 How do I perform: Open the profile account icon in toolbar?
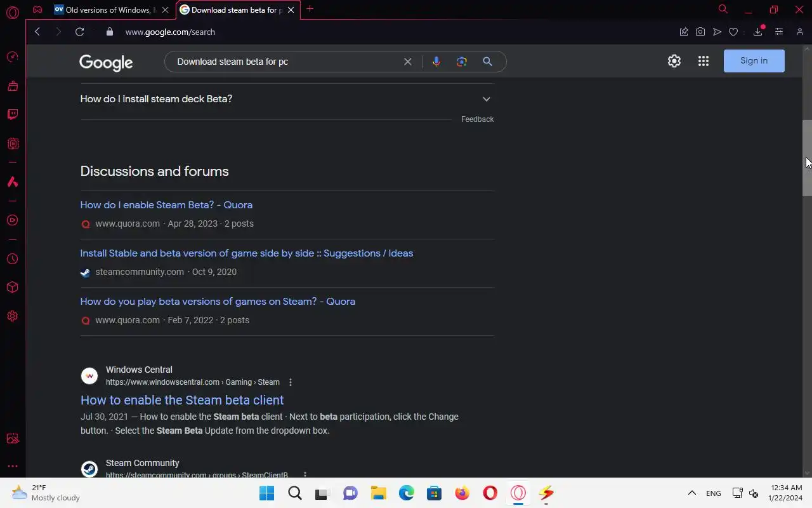click(x=800, y=32)
